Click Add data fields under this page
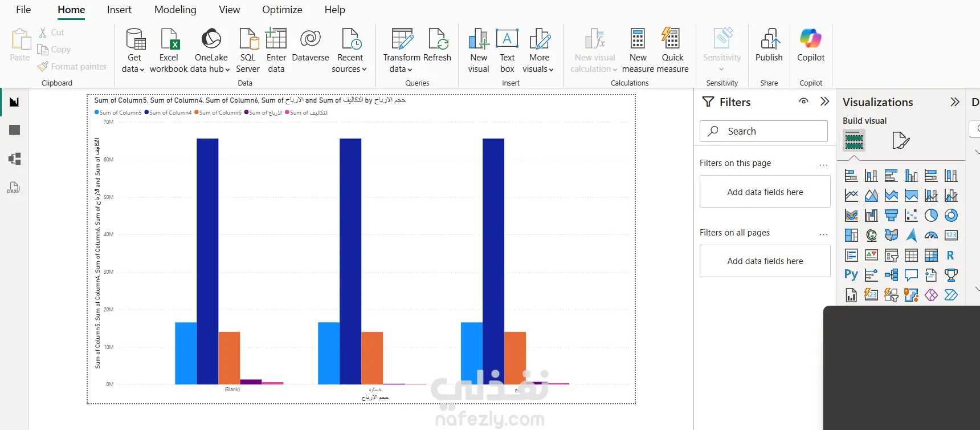 (765, 192)
